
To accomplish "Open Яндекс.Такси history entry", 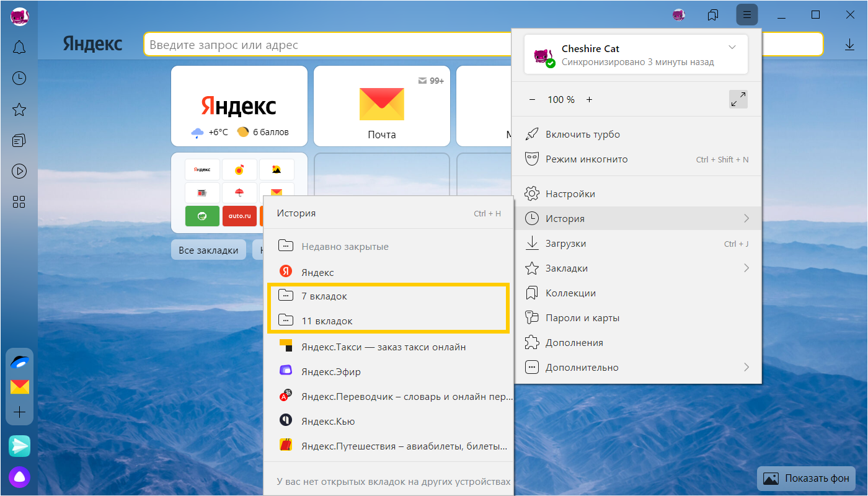I will [389, 347].
